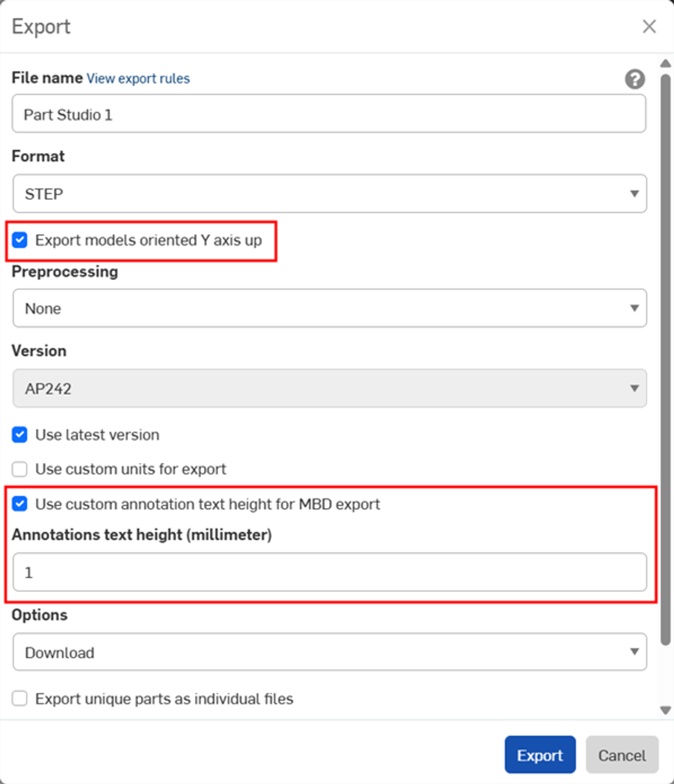This screenshot has height=784, width=674.
Task: Open the help tooltip via question mark icon
Action: click(634, 80)
